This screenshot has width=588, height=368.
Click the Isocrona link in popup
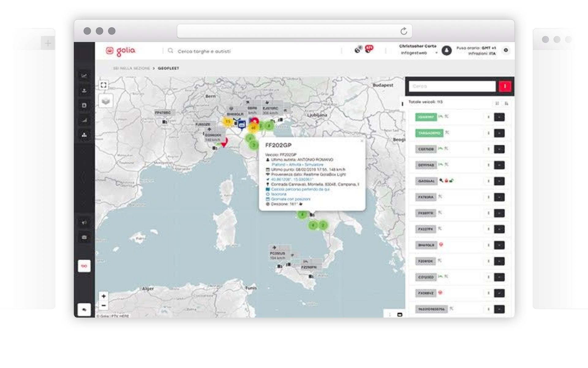279,194
